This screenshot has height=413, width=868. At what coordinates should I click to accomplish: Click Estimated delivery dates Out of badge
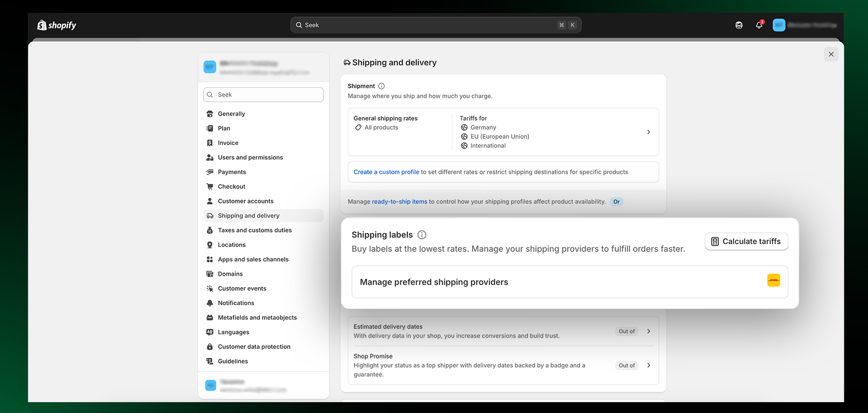[627, 331]
